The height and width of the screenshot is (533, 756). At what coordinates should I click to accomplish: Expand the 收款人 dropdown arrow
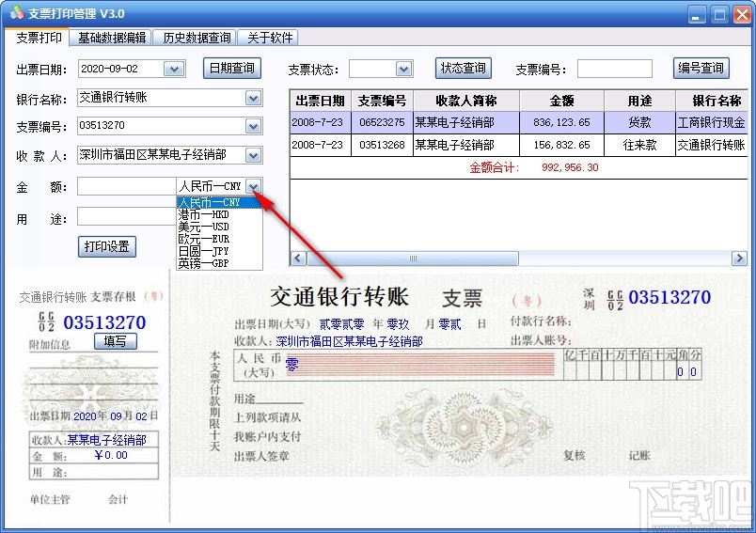(x=253, y=156)
